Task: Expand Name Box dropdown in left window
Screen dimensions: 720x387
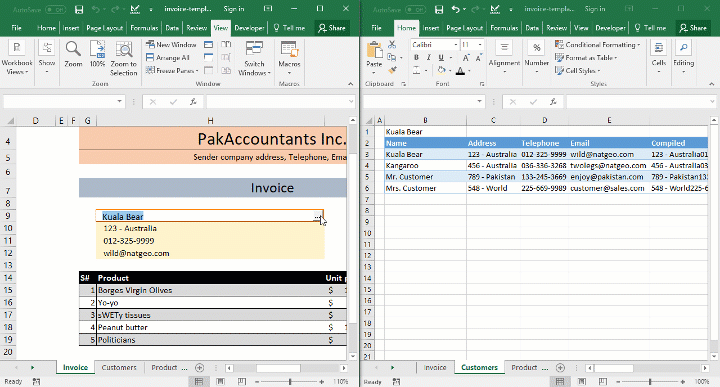Action: coord(119,101)
